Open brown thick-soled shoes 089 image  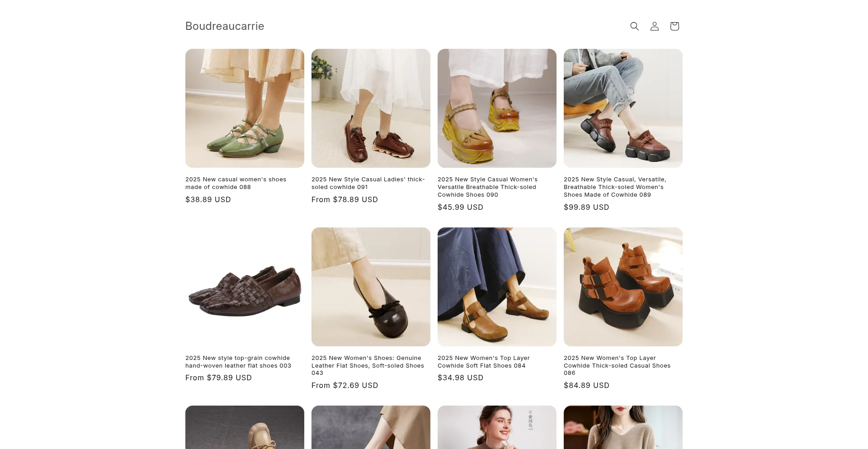coord(623,108)
